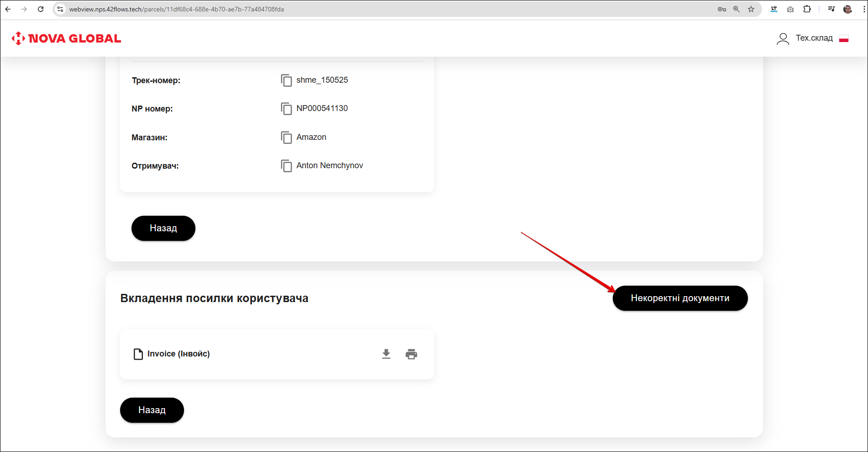
Task: Download the Invoice document
Action: (386, 354)
